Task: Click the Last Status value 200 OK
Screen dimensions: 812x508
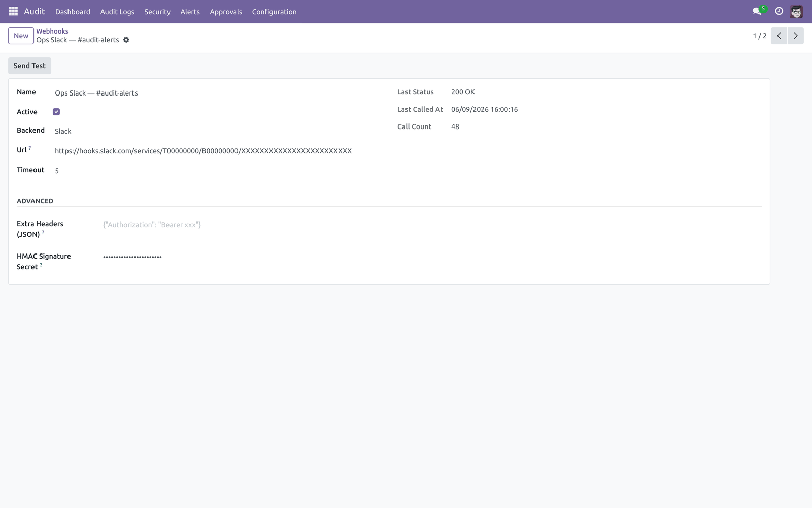Action: point(463,92)
